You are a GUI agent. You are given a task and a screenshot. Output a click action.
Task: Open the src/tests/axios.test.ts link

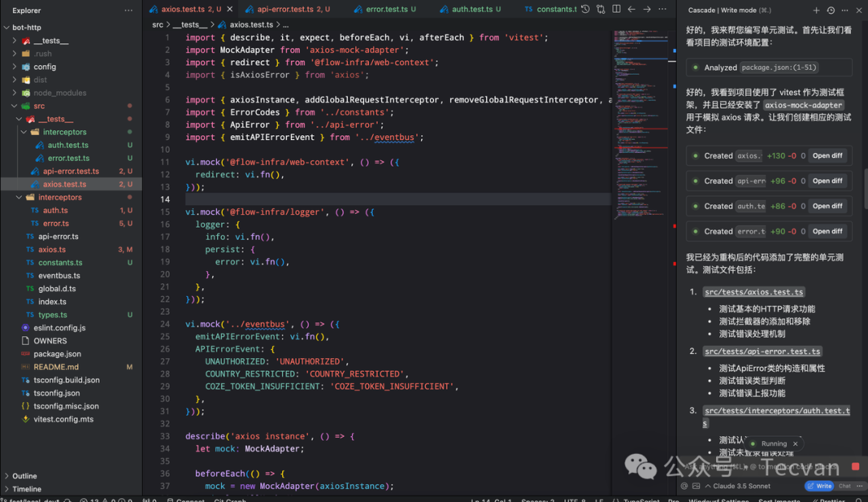coord(753,292)
